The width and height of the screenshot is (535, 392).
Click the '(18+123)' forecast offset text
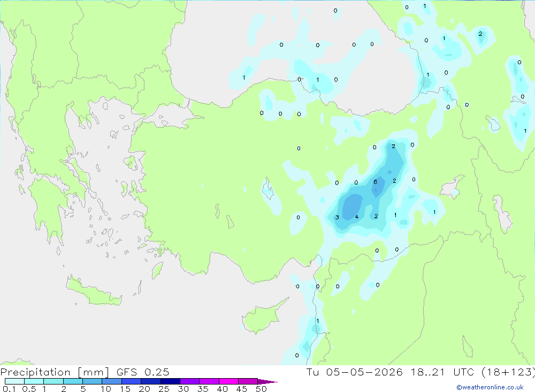508,372
